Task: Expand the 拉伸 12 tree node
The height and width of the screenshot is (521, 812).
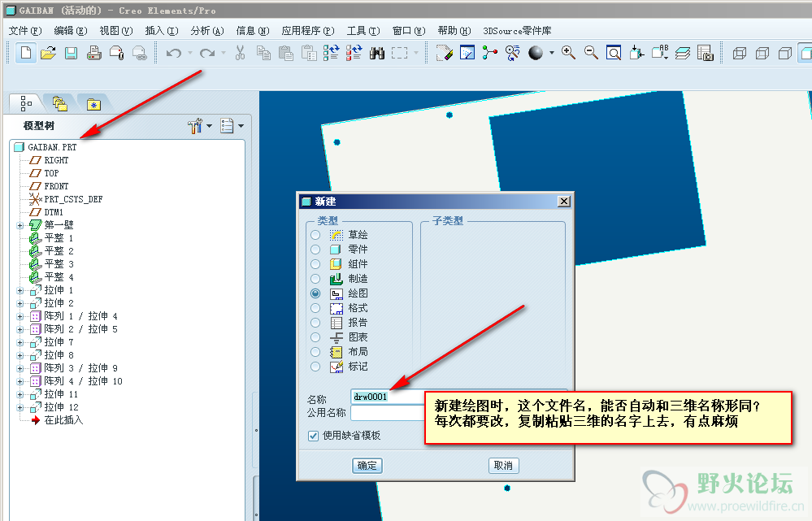Action: (x=20, y=407)
